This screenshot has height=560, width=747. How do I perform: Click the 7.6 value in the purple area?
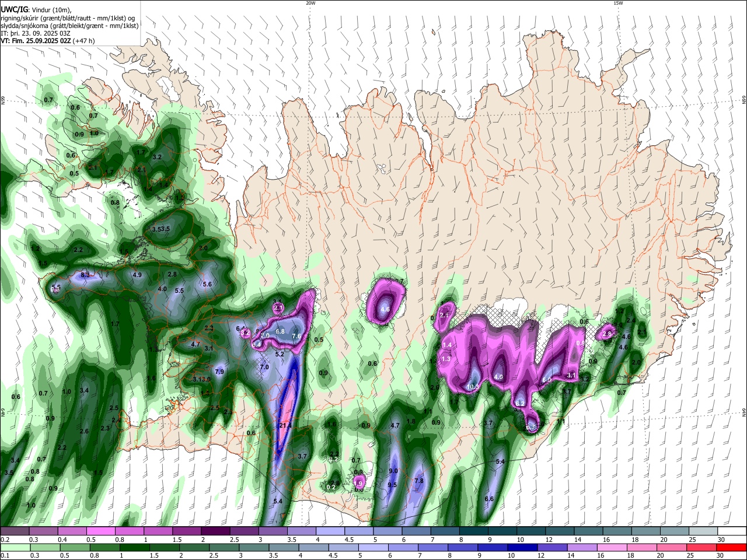(x=296, y=336)
